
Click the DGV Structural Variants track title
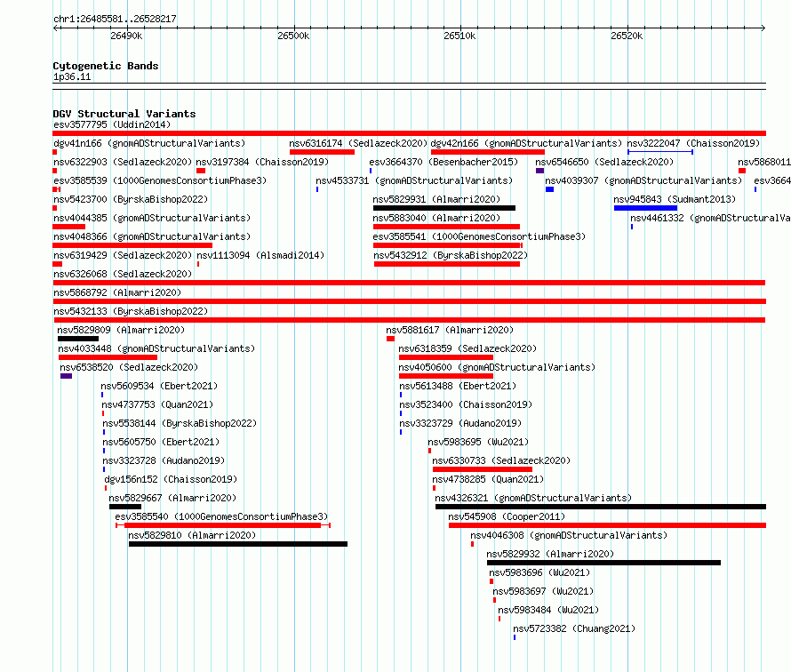(x=124, y=114)
